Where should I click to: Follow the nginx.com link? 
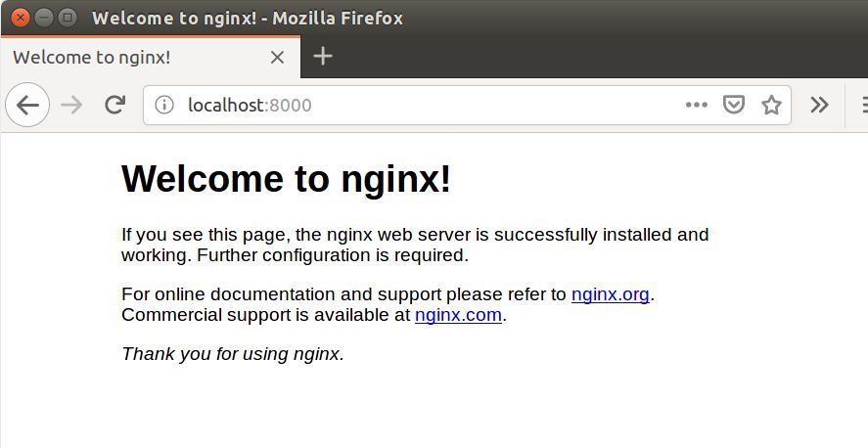coord(458,315)
